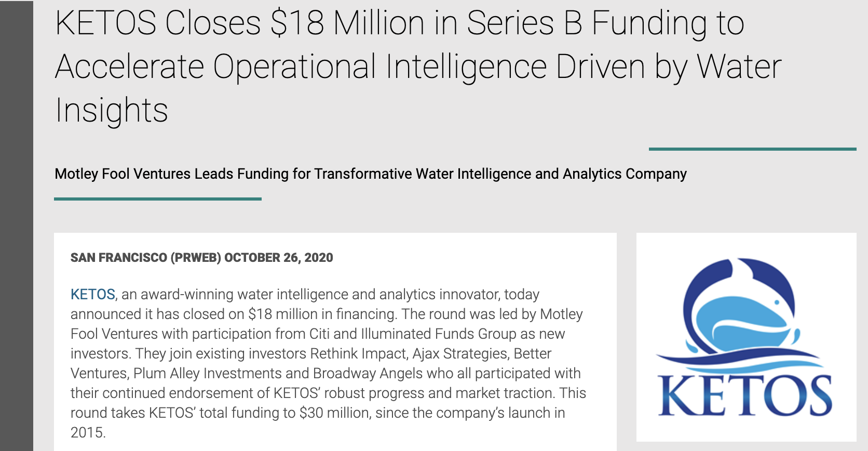Click "Rethink Impact" in the article body
868x451 pixels.
pyautogui.click(x=358, y=354)
